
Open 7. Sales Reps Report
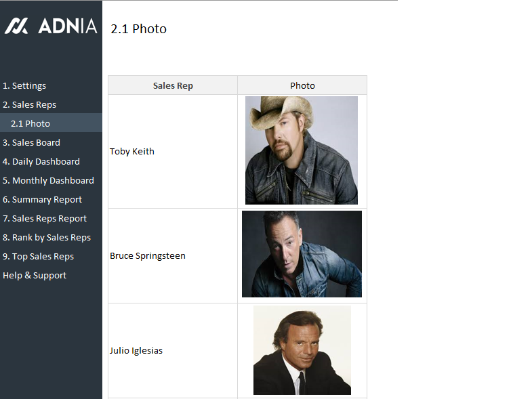[x=45, y=219]
